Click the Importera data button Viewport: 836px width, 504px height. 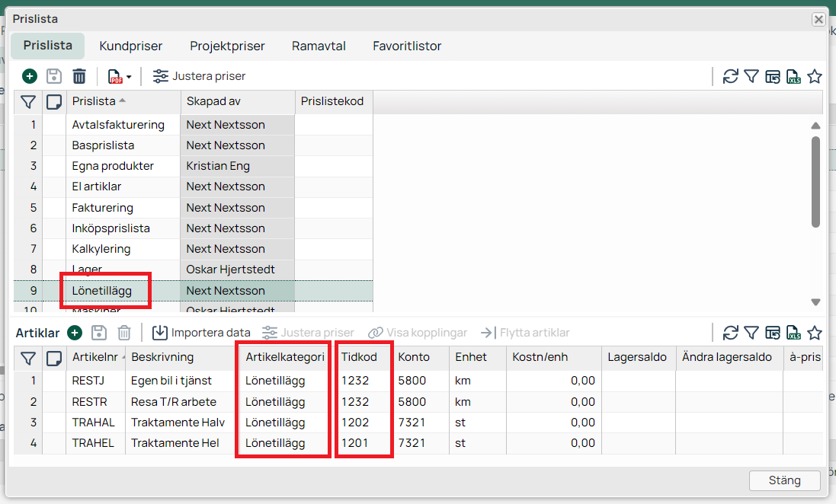coord(201,333)
